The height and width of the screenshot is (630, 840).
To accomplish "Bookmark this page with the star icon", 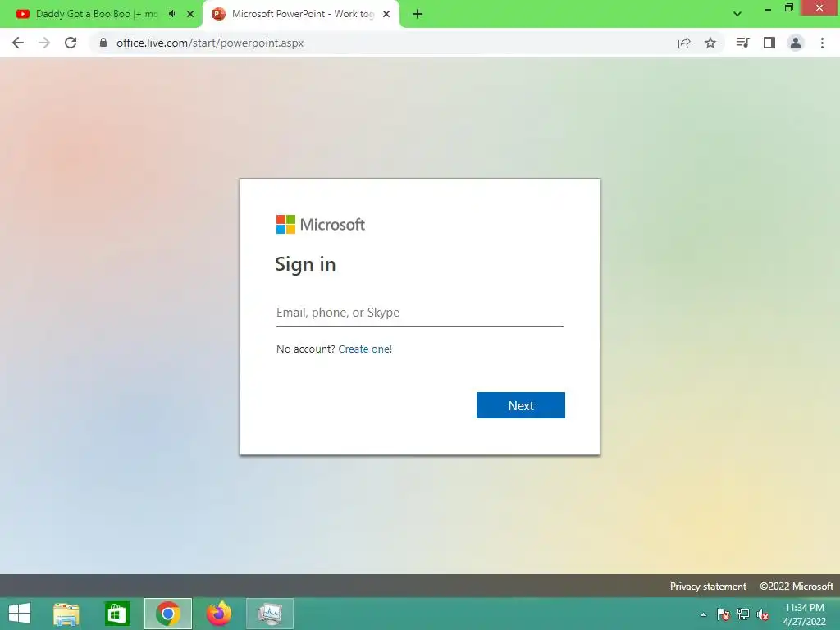I will [710, 43].
